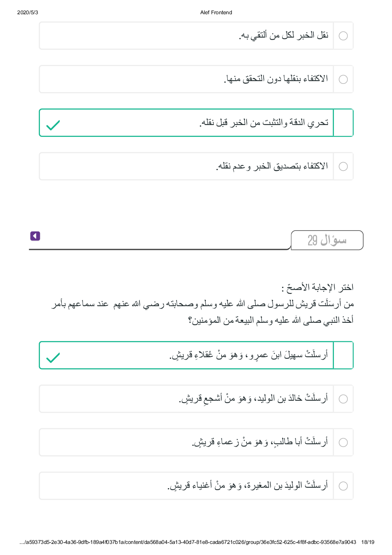392x555 pixels.
Task: Open the 'سؤال 29' question tab
Action: [327, 240]
